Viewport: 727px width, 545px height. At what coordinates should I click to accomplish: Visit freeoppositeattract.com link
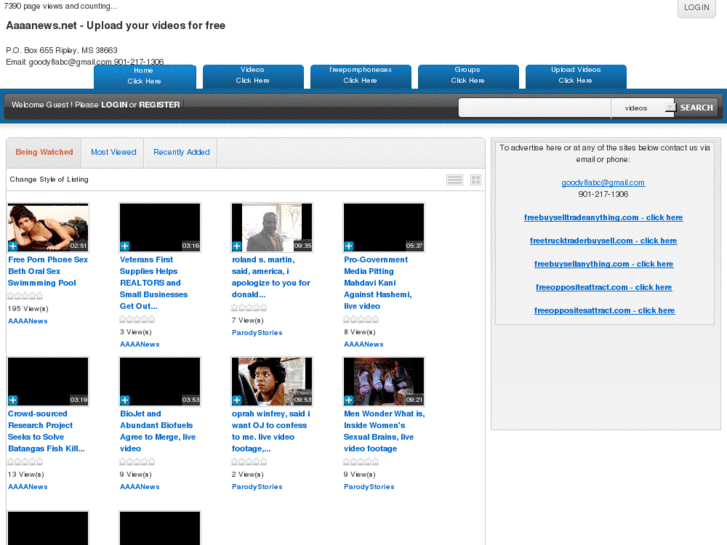pos(604,287)
